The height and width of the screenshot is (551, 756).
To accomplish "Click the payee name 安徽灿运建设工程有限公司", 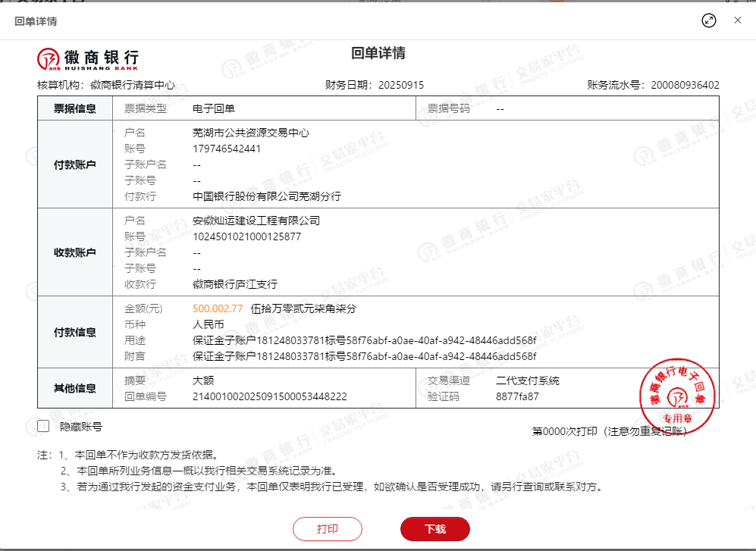I will pos(256,221).
